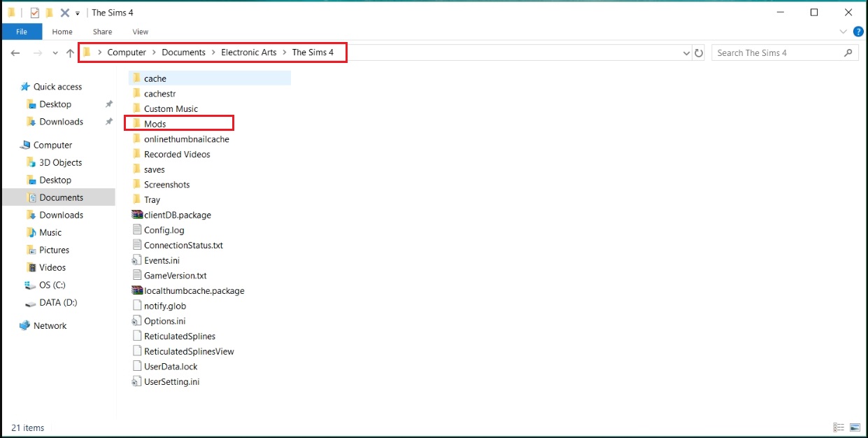The image size is (868, 438).
Task: Switch to large icons view in status bar
Action: (855, 428)
